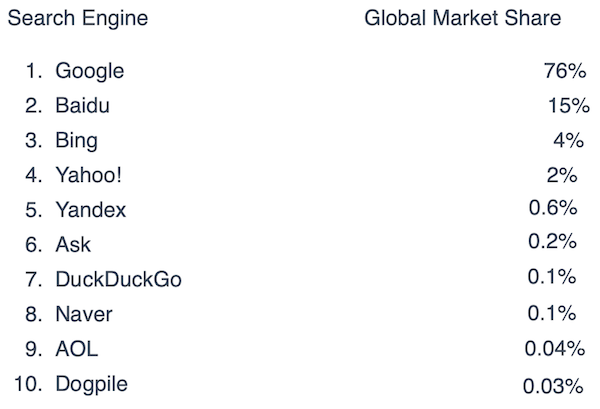Image resolution: width=600 pixels, height=409 pixels.
Task: Click the 2% value for Yahoo!
Action: [562, 175]
